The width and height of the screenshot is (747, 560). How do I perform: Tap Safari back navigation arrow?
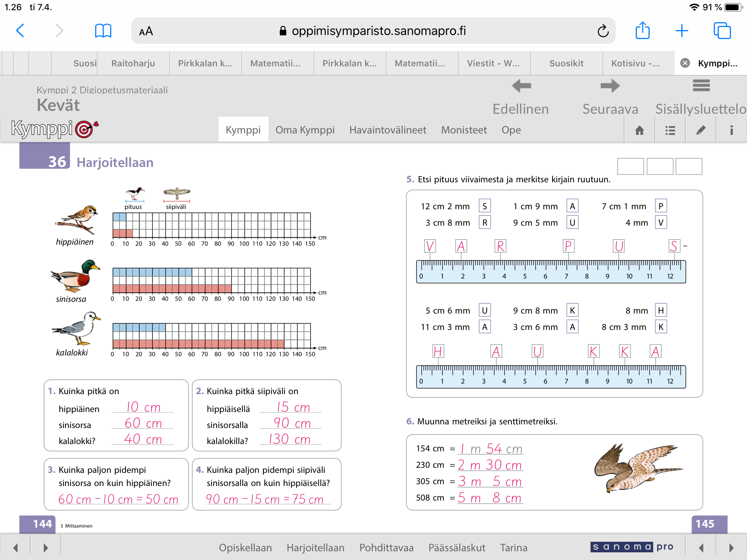[20, 31]
